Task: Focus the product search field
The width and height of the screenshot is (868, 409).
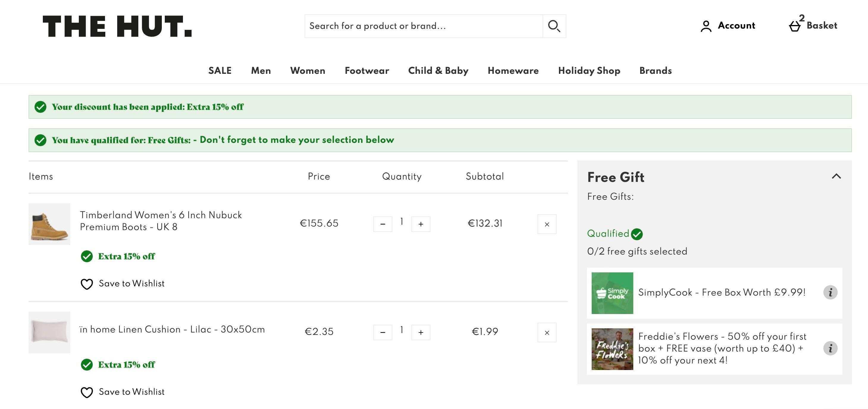Action: 424,26
